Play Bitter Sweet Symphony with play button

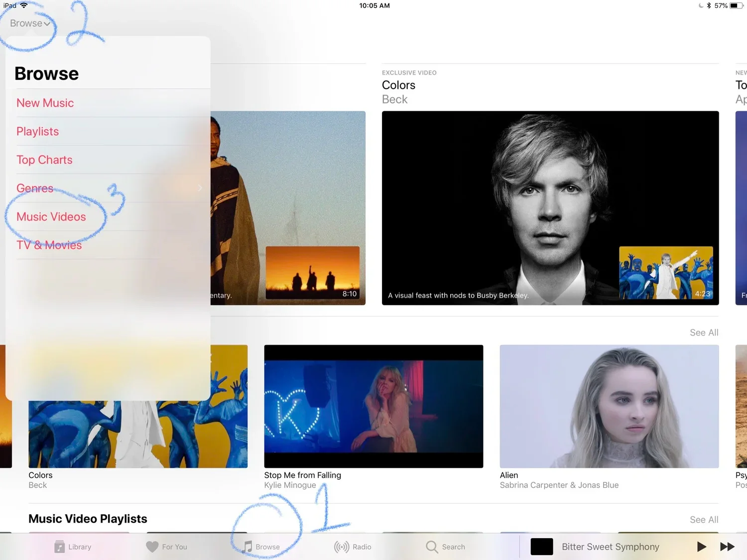coord(701,547)
